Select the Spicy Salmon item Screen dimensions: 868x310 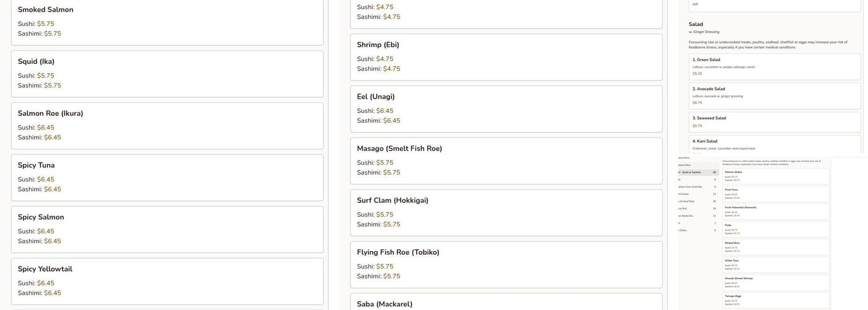click(x=167, y=229)
